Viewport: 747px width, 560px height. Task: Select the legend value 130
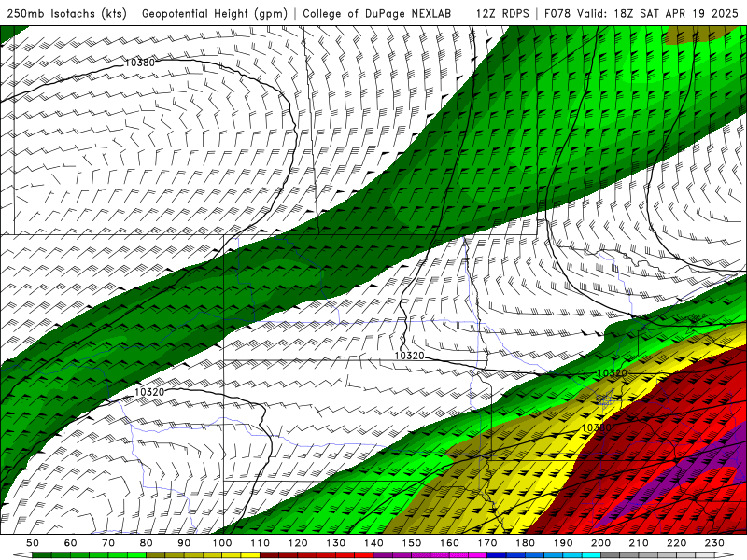point(336,543)
